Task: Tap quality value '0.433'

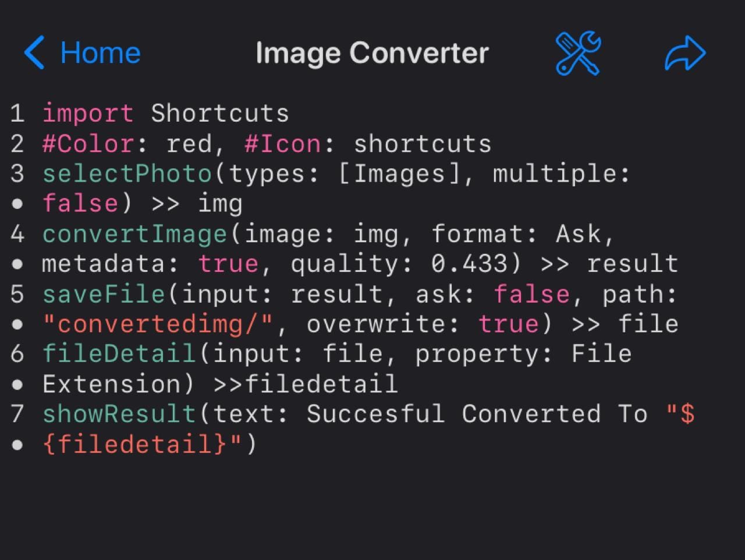Action: (x=470, y=264)
